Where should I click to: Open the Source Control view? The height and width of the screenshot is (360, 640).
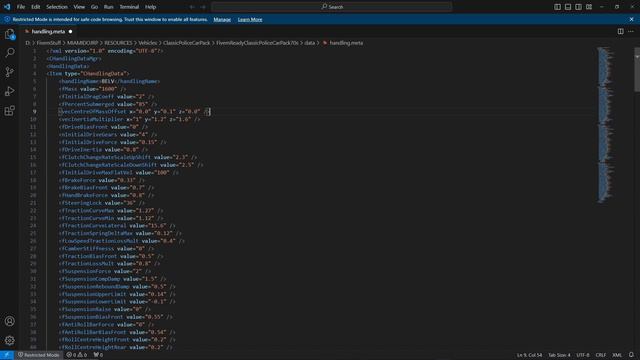point(9,72)
